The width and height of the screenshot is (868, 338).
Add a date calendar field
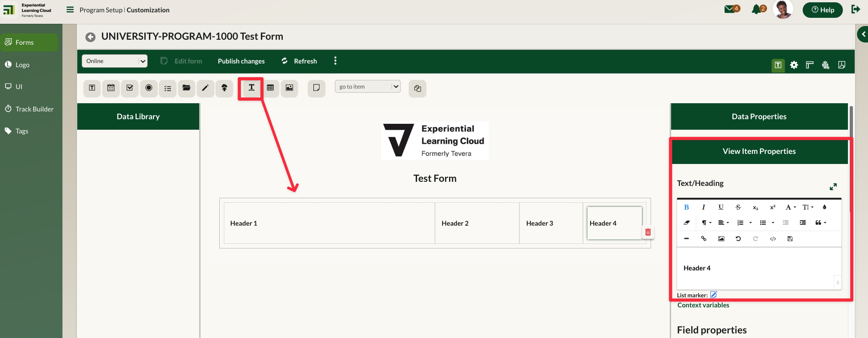point(111,88)
